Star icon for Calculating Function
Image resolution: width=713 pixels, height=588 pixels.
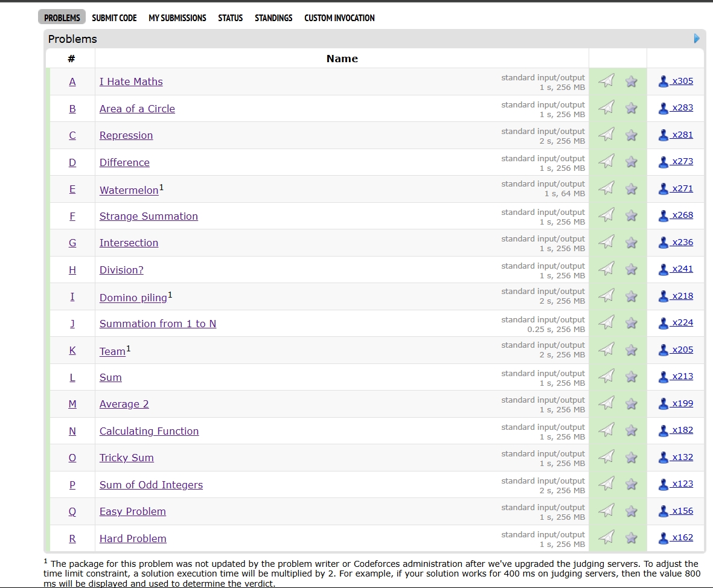click(x=631, y=430)
